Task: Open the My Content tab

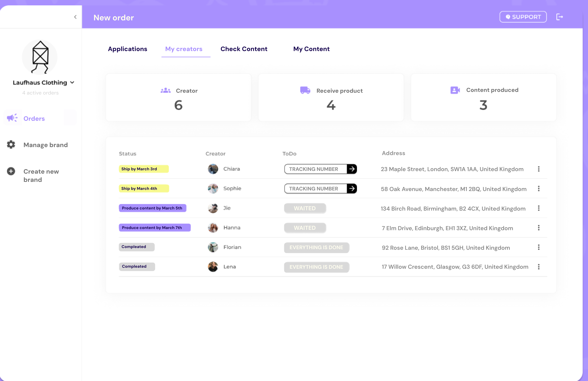Action: pos(311,49)
